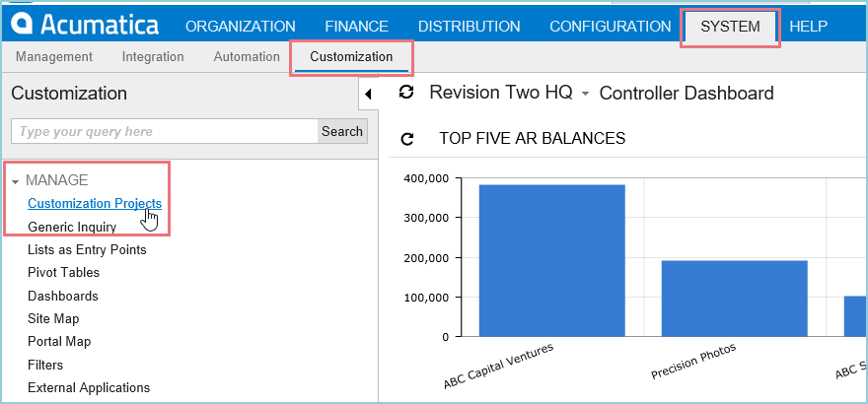
Task: Focus the 'Type your query here' field
Action: (x=165, y=131)
